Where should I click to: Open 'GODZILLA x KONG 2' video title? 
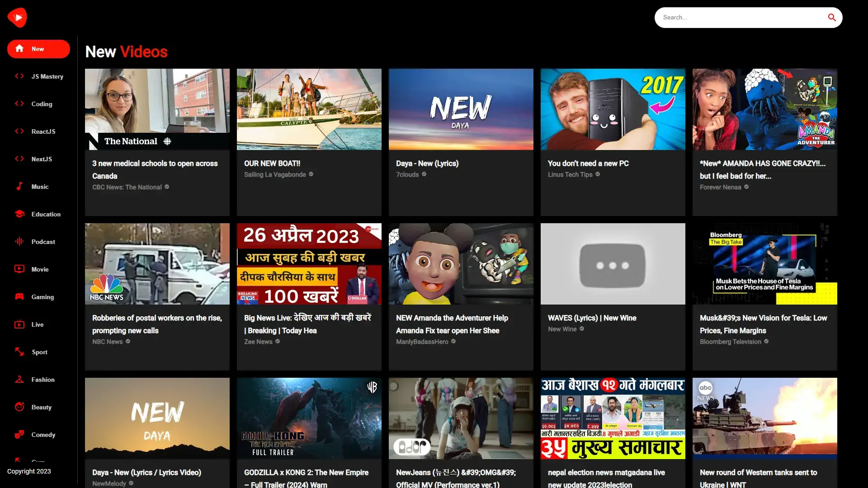306,478
